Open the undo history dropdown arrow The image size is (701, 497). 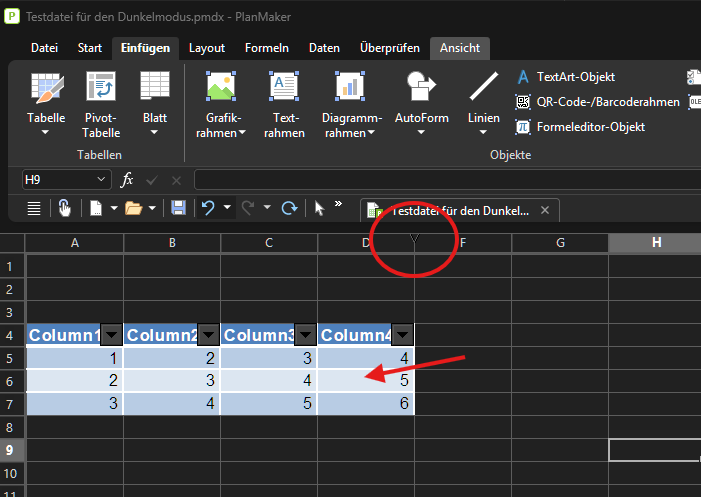(x=227, y=207)
